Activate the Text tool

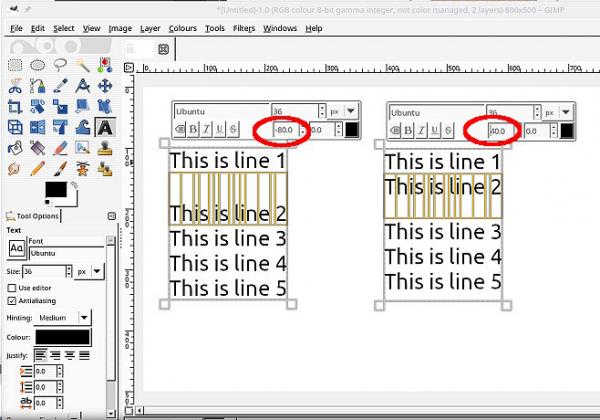[105, 127]
